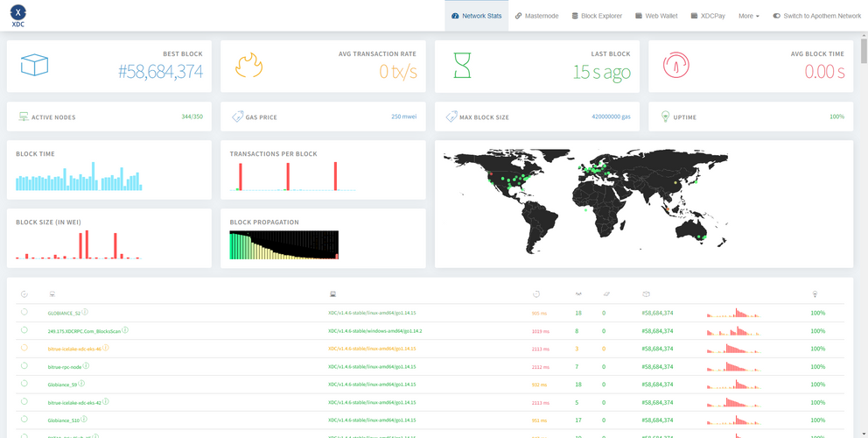Show info for the Globiance_S9 node
This screenshot has height=438, width=868.
82,384
